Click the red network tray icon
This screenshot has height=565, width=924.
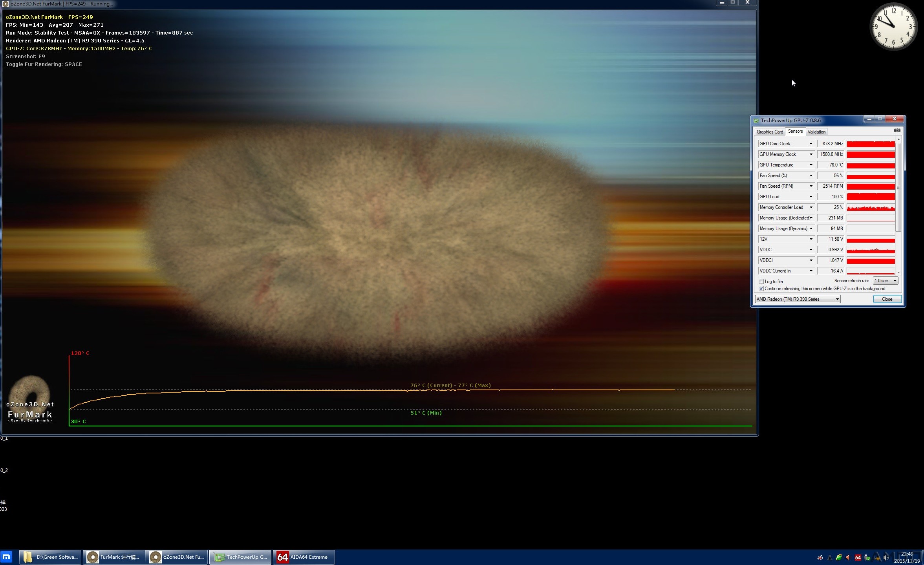820,558
